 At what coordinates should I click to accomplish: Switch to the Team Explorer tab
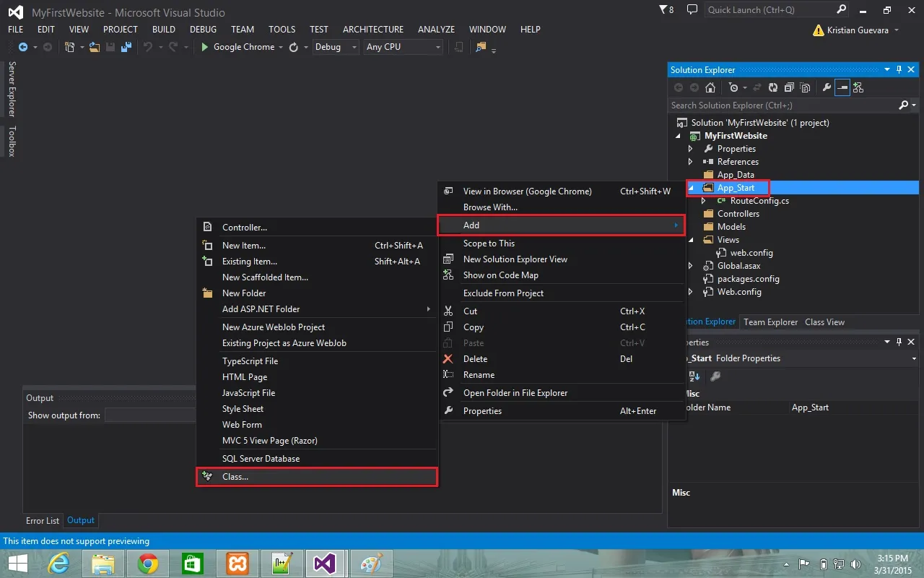pos(771,322)
